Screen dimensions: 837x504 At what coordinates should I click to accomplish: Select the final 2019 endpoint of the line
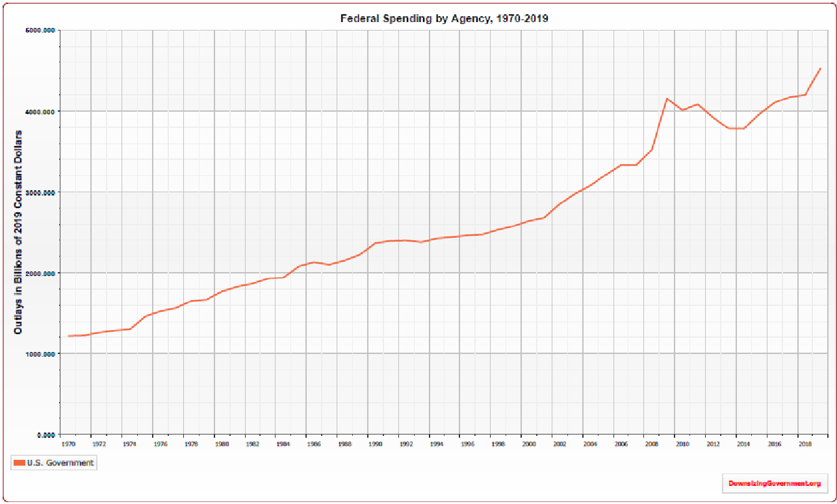pyautogui.click(x=821, y=68)
